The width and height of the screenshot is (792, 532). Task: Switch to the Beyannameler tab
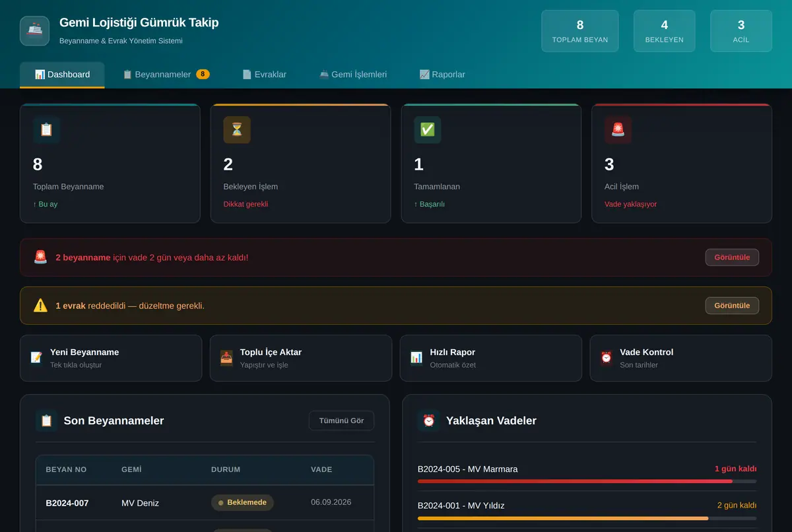[166, 75]
